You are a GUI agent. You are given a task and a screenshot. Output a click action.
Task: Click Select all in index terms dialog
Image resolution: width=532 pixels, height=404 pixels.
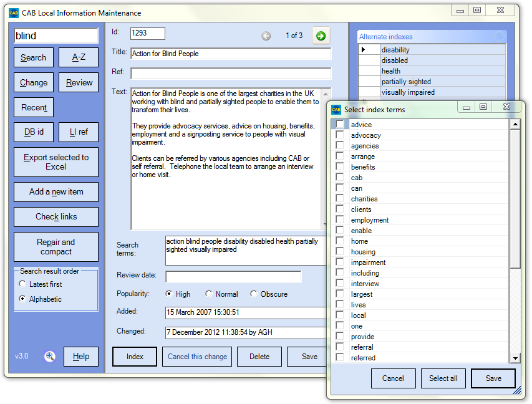tap(443, 378)
